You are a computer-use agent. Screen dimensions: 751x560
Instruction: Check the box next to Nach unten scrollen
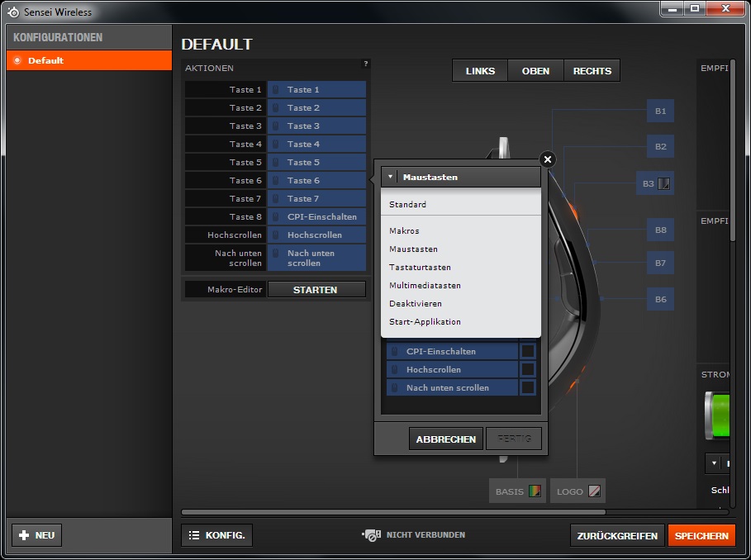click(527, 388)
